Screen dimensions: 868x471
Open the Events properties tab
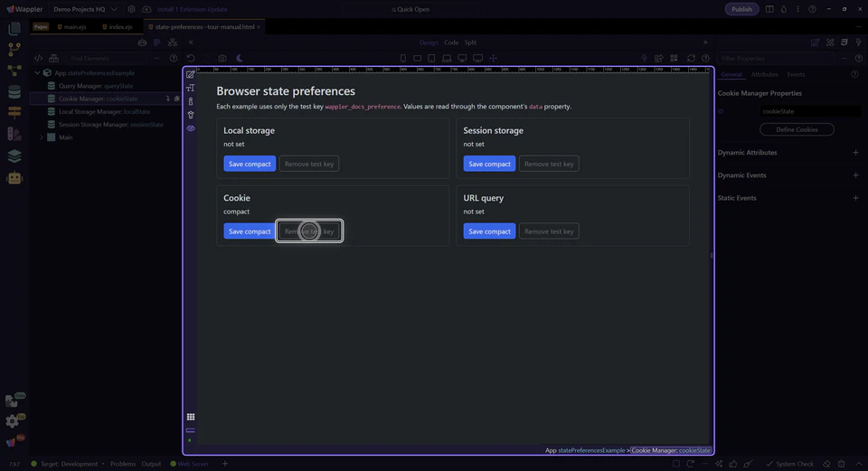click(x=796, y=74)
